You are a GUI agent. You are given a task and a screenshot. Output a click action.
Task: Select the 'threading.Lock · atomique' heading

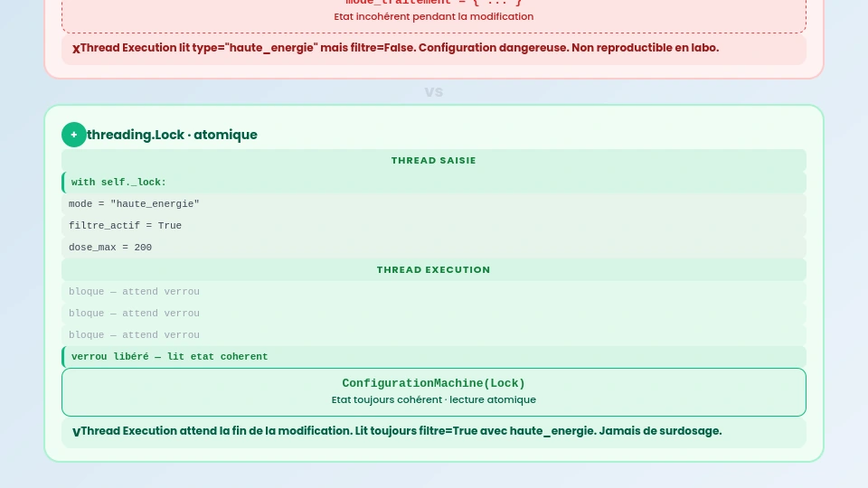172,135
